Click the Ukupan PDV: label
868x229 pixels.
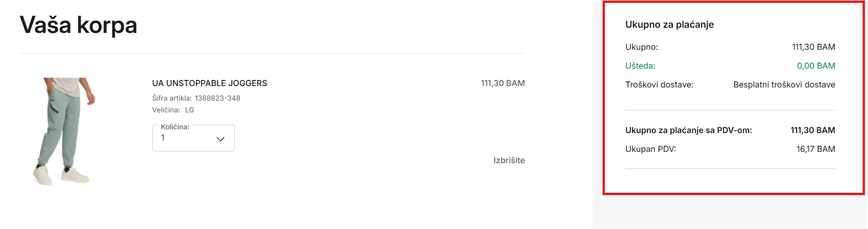point(650,149)
